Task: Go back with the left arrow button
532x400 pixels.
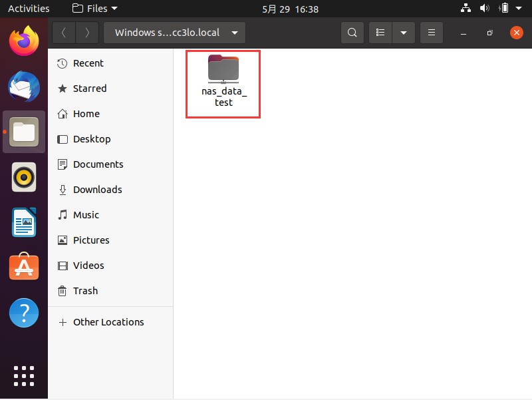Action: click(64, 33)
